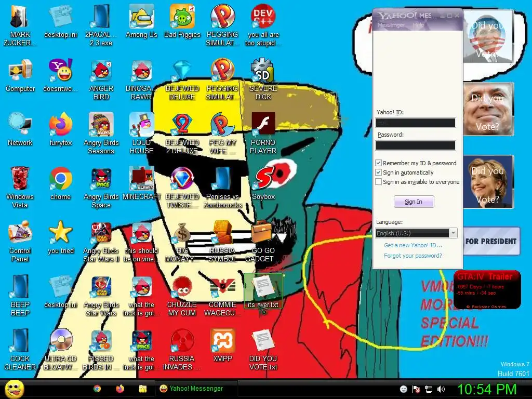This screenshot has height=399, width=532.
Task: Launch Firefox from the taskbar
Action: [120, 389]
